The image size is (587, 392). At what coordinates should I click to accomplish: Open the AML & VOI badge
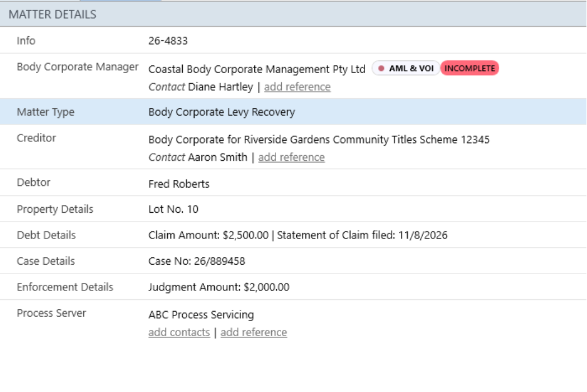click(x=406, y=69)
